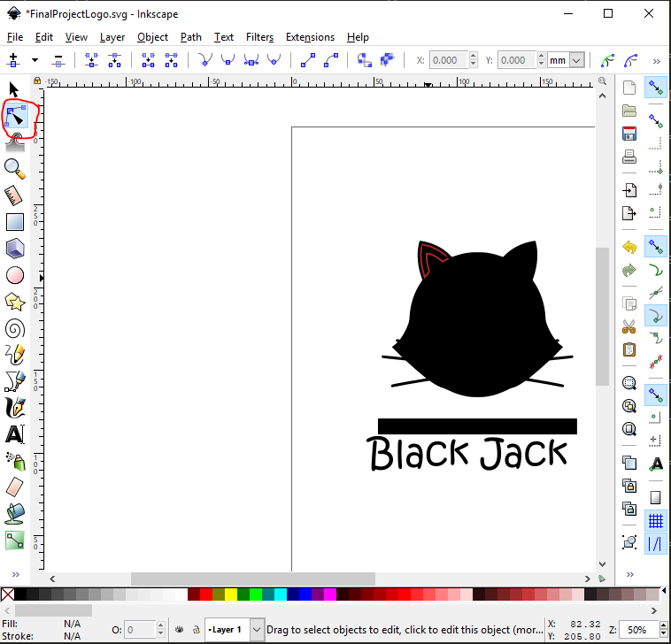Click the Cut scissors icon
Image resolution: width=671 pixels, height=644 pixels.
629,327
